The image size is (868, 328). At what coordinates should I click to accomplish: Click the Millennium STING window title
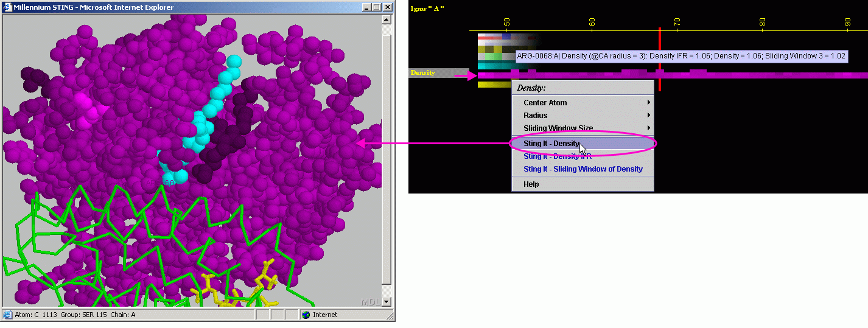93,7
